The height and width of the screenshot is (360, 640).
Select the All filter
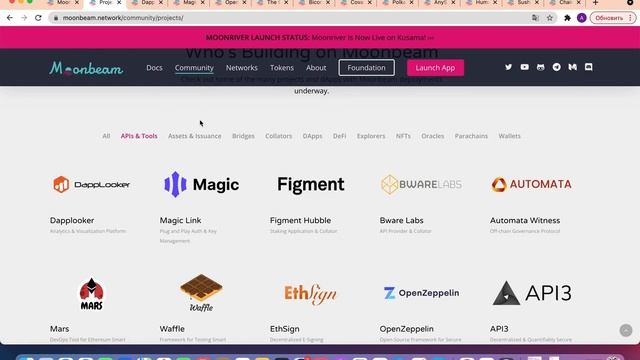(106, 136)
